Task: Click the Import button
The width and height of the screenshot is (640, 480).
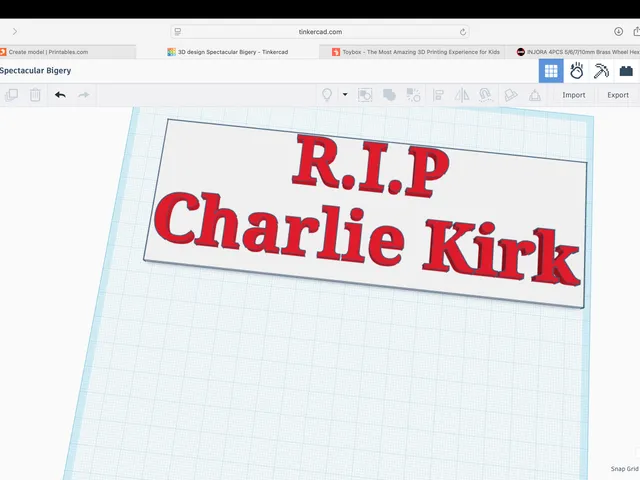Action: coord(573,95)
